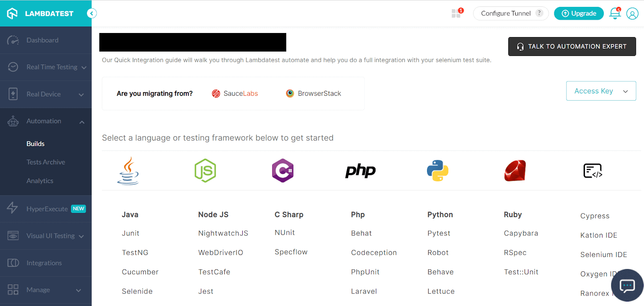Screen dimensions: 644x306
Task: Select the Node JS logo
Action: (x=205, y=170)
